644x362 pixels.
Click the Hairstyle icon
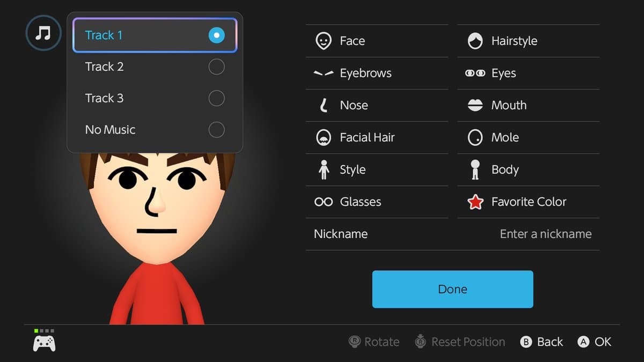(475, 41)
